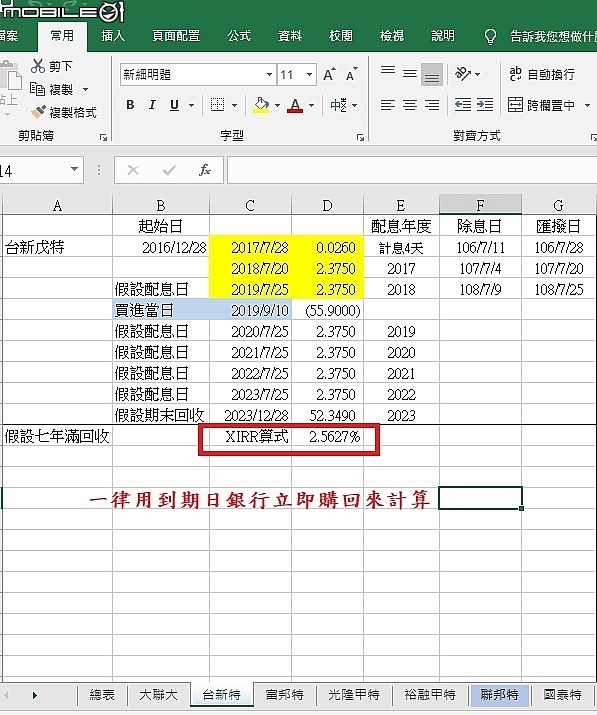Cancel formula entry with X icon
This screenshot has height=715, width=597.
[x=133, y=170]
